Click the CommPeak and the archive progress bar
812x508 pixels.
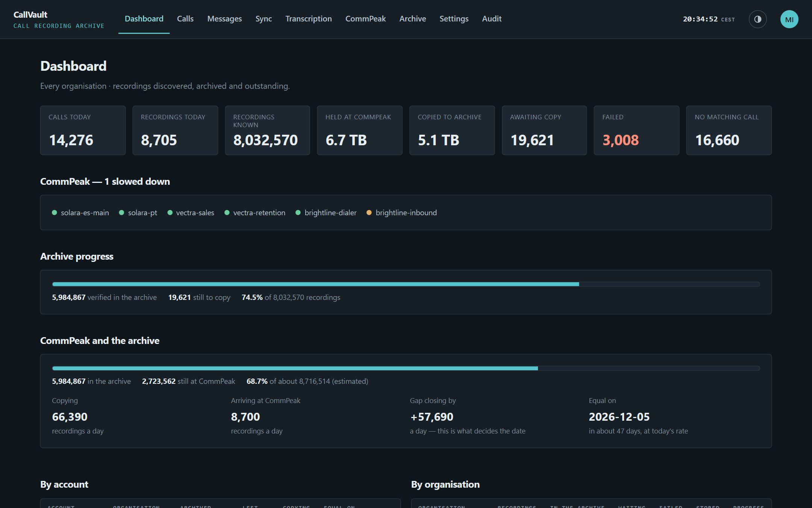406,368
